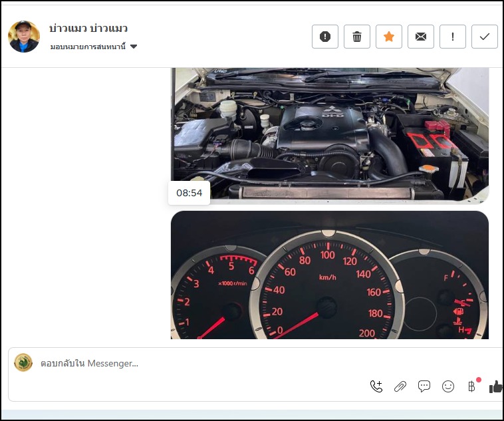The width and height of the screenshot is (504, 421).
Task: Open the engine bay photo
Action: click(x=330, y=135)
